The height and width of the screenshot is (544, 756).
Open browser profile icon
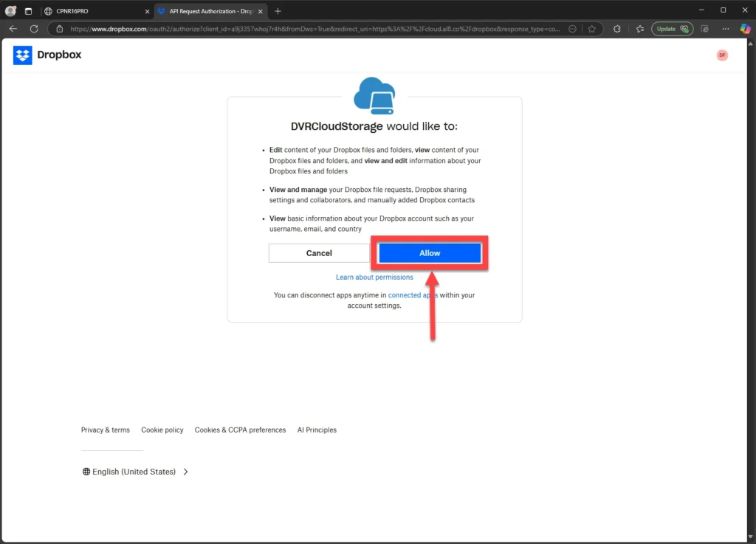[10, 10]
